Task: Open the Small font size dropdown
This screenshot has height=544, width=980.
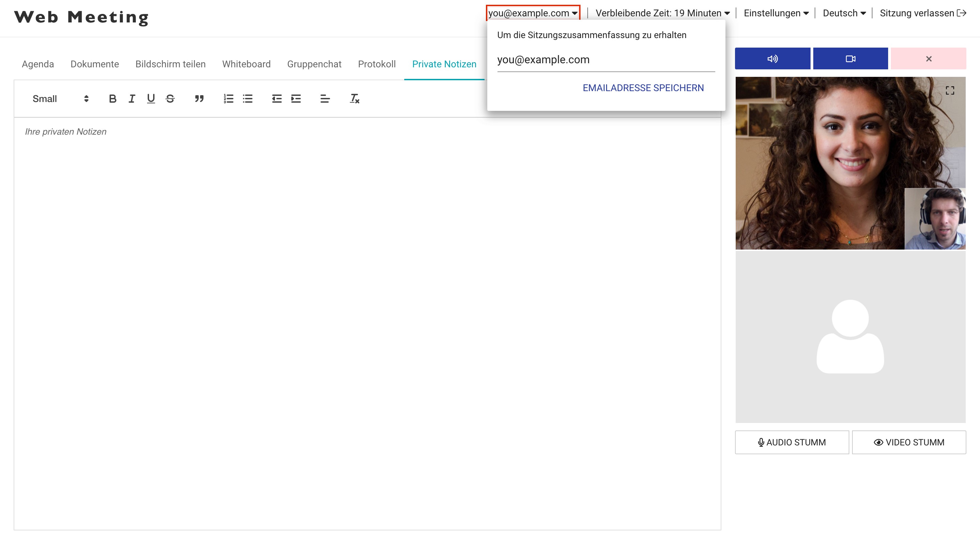Action: click(61, 99)
